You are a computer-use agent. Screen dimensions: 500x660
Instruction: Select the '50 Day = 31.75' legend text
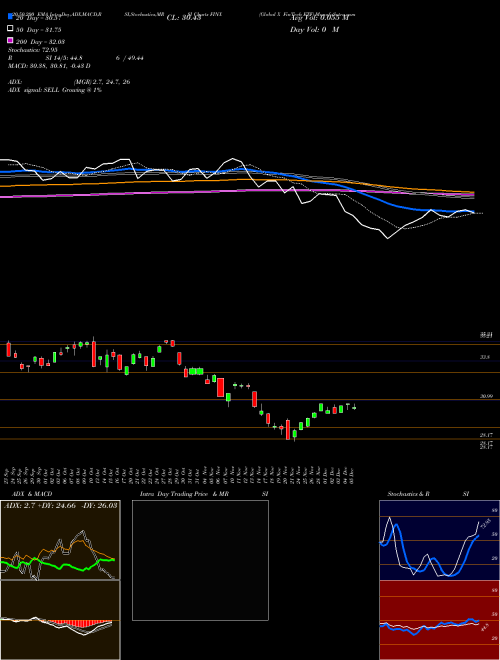coord(39,30)
